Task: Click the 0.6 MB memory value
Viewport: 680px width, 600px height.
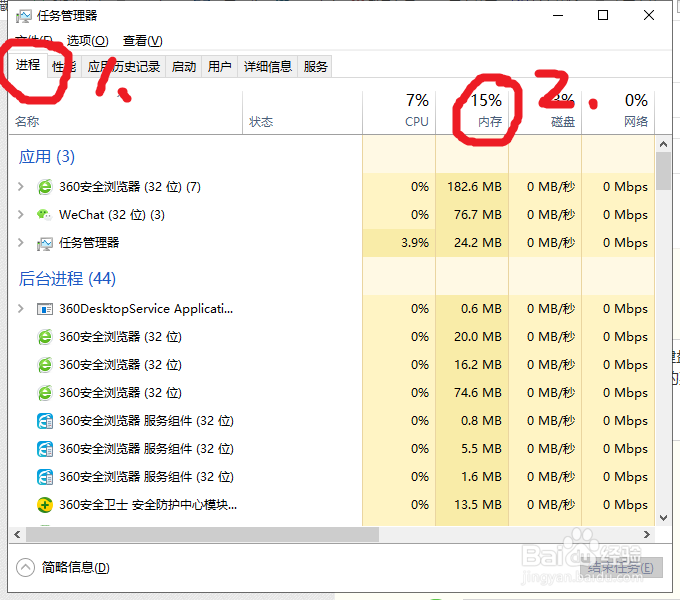Action: coord(481,309)
